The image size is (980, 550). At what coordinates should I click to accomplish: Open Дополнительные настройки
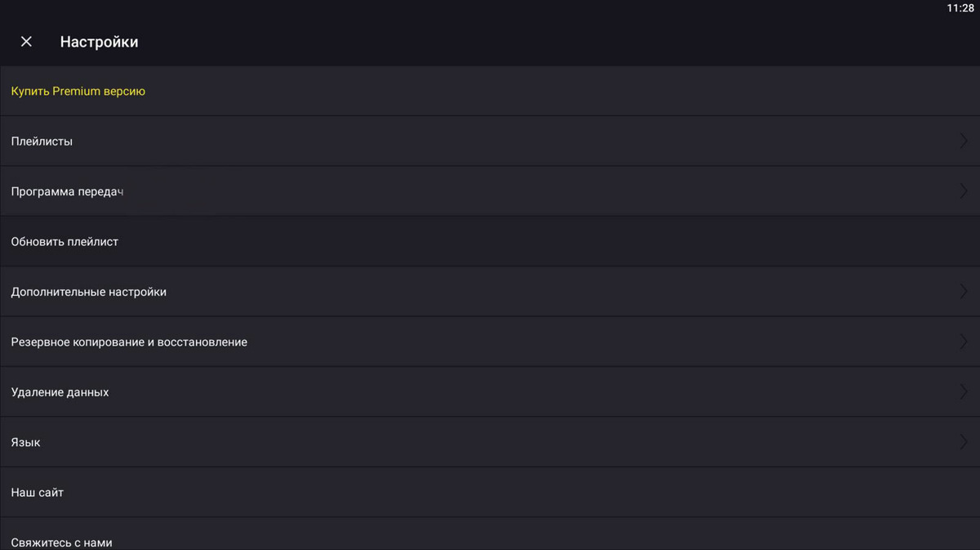88,292
